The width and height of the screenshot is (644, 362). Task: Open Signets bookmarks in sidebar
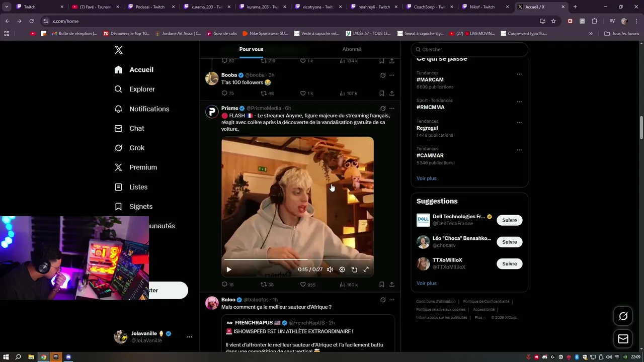133,207
